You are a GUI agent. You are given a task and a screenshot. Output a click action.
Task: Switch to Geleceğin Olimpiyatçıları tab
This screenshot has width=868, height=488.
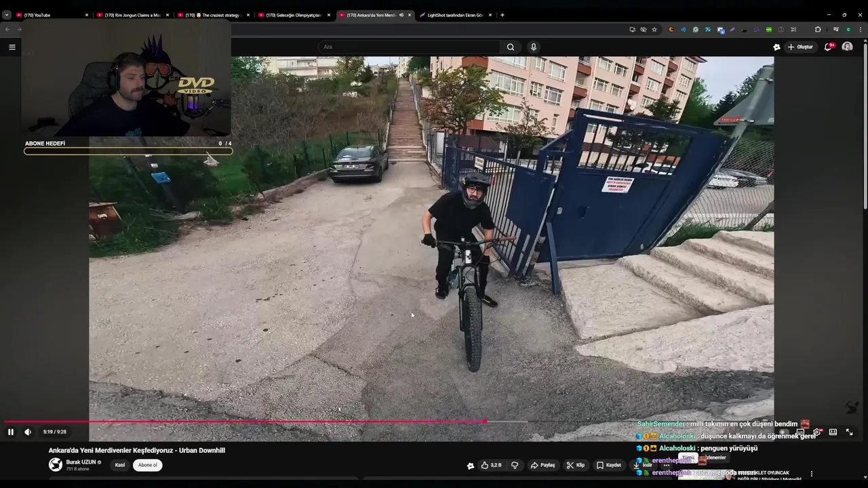pos(295,15)
